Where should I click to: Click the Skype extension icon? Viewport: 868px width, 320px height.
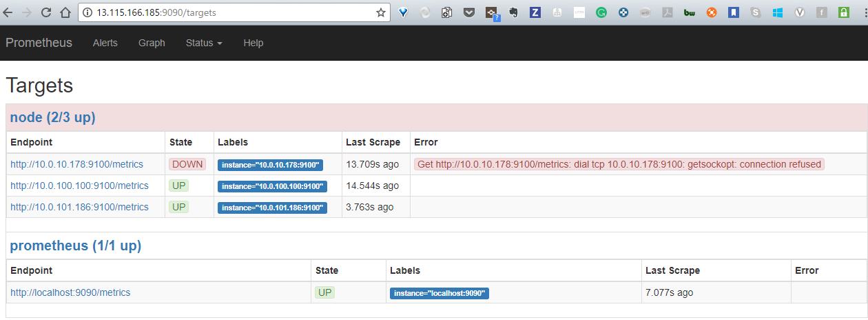click(x=756, y=12)
